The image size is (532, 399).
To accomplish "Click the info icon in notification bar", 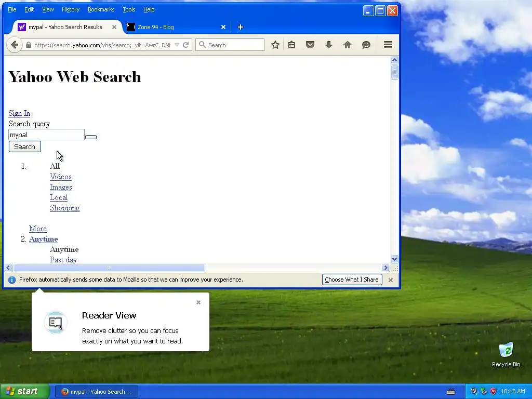I will click(x=12, y=280).
